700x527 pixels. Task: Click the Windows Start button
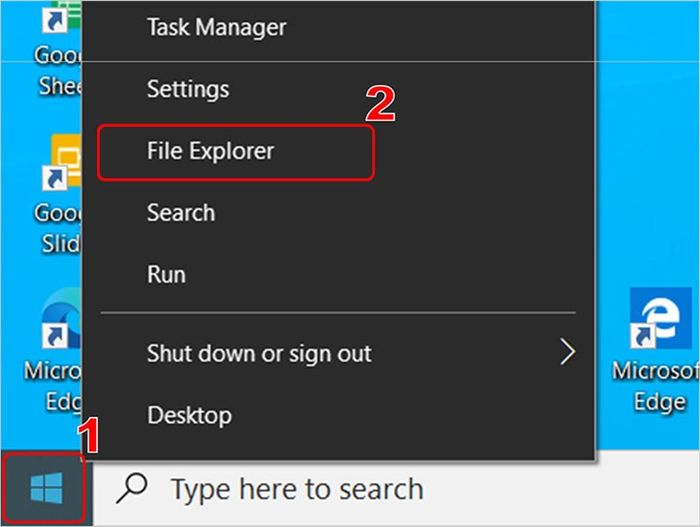(45, 488)
